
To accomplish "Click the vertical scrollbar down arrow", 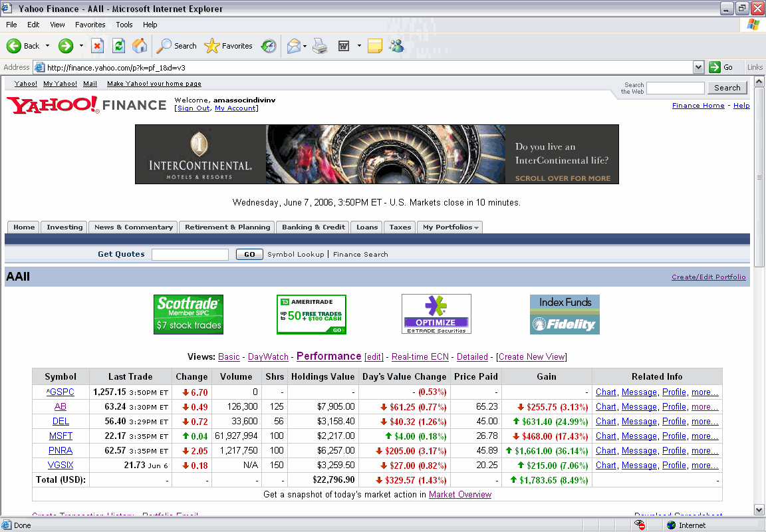I will 759,509.
